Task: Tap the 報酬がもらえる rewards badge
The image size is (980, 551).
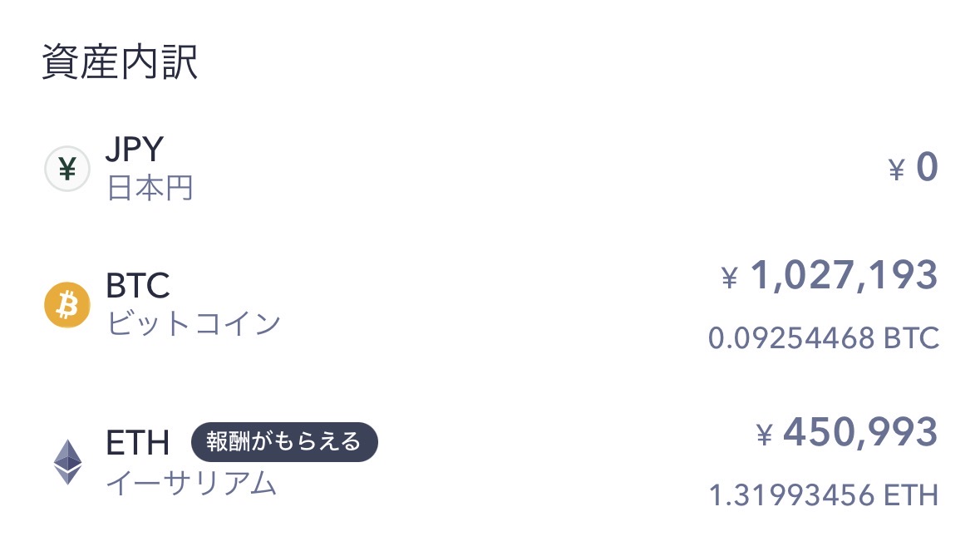Action: point(284,441)
